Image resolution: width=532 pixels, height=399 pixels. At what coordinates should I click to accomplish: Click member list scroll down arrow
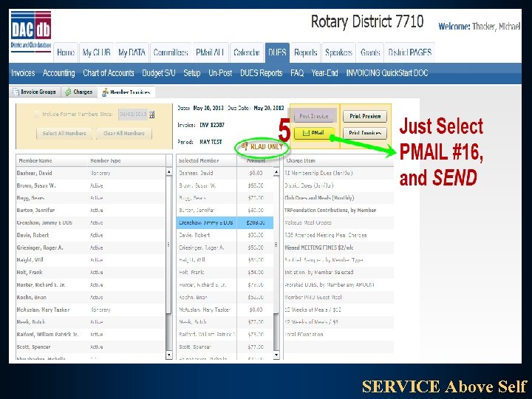[x=169, y=355]
